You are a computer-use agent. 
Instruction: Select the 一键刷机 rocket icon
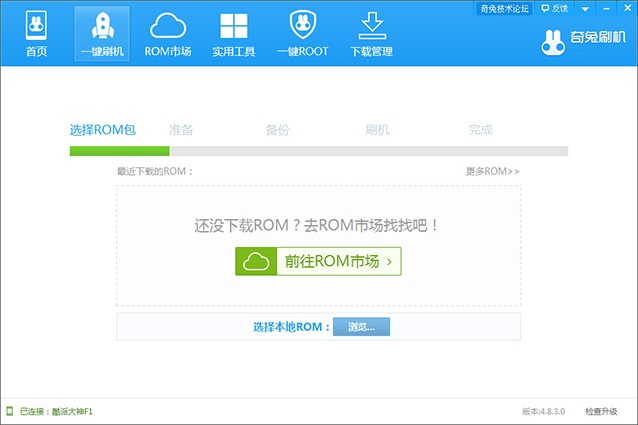tap(101, 25)
